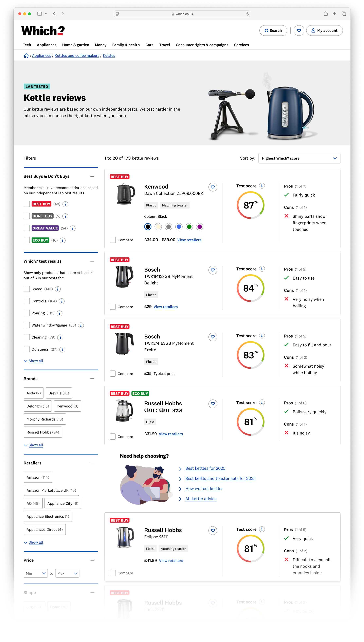Open a new tab with the plus icon

334,14
